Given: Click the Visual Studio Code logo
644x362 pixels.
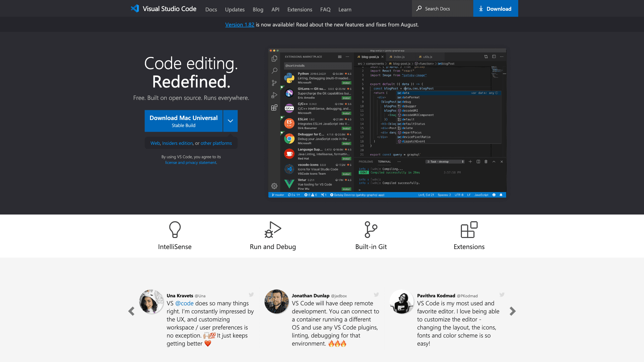Looking at the screenshot, I should [x=163, y=9].
